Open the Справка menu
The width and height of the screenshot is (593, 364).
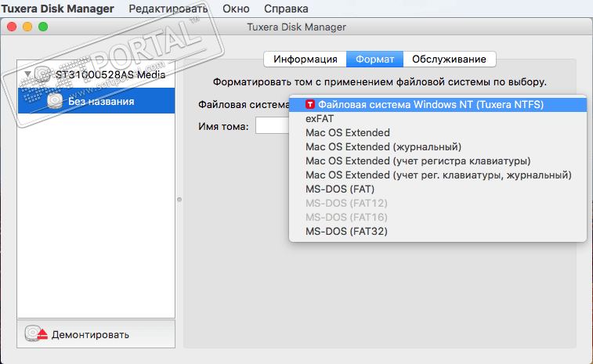click(x=286, y=9)
